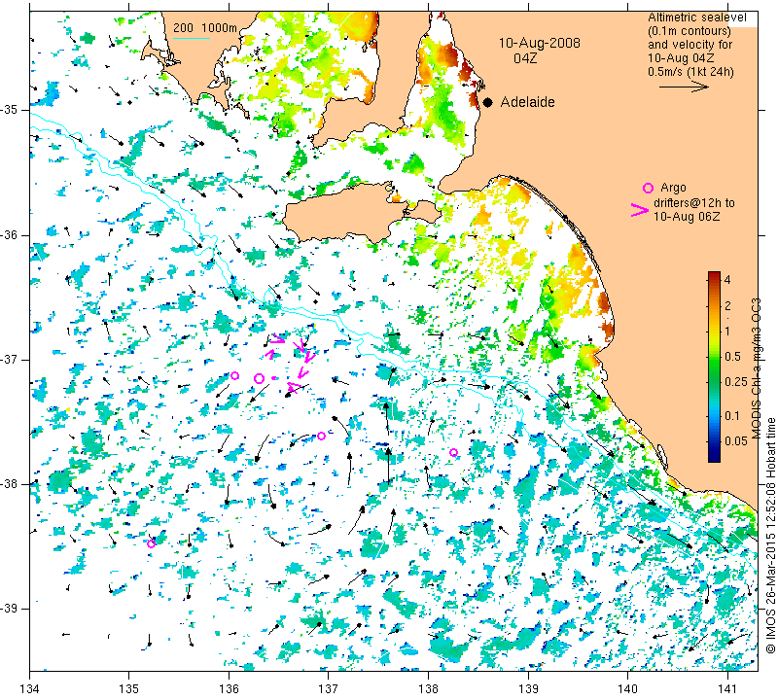Image resolution: width=778 pixels, height=700 pixels.
Task: Select Argo float marker near 135.2E 38.5S
Action: 151,543
